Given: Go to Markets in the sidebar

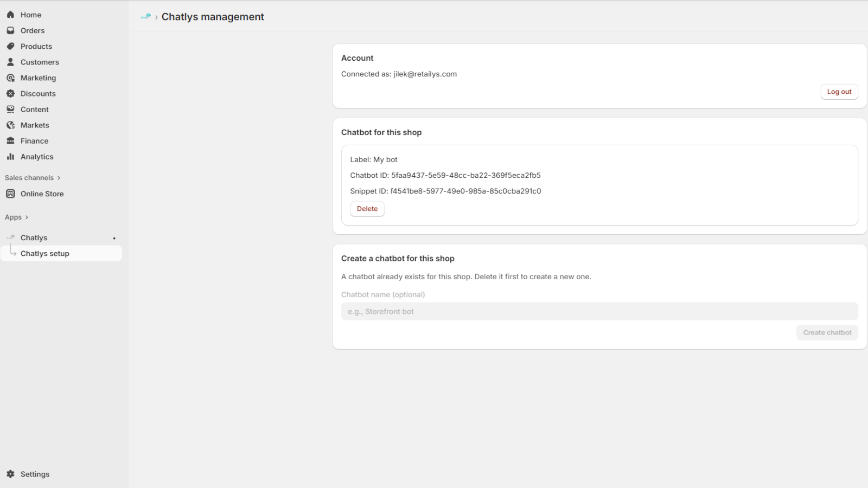Looking at the screenshot, I should click(35, 125).
